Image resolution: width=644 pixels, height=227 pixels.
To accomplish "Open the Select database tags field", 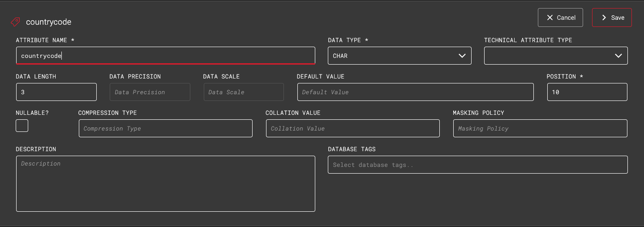I will click(x=477, y=165).
